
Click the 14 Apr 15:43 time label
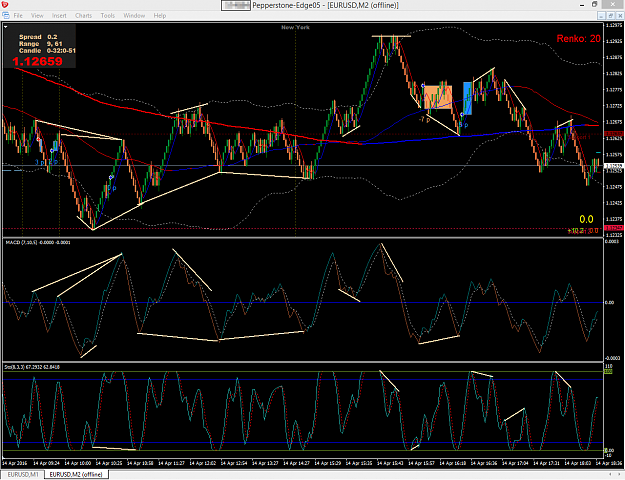(390, 463)
